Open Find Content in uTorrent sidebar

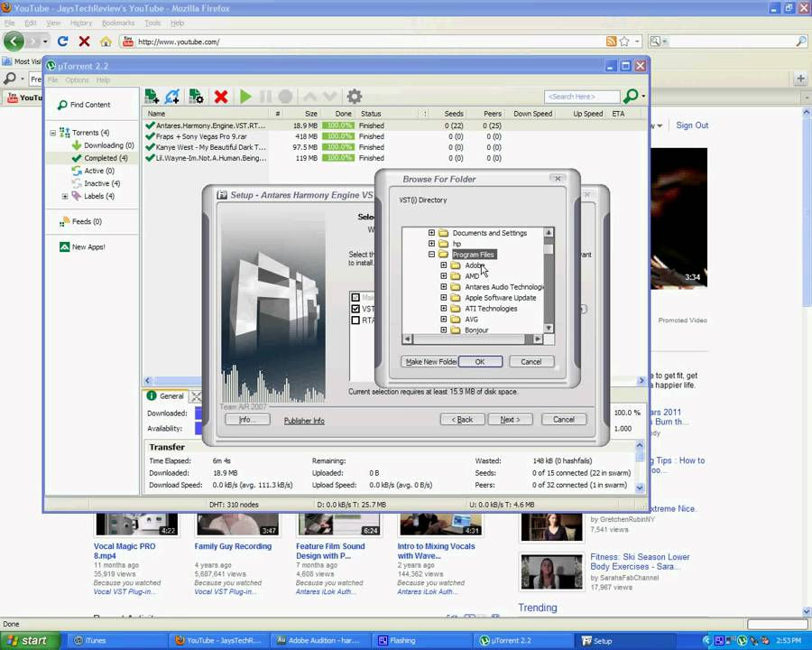pyautogui.click(x=85, y=105)
